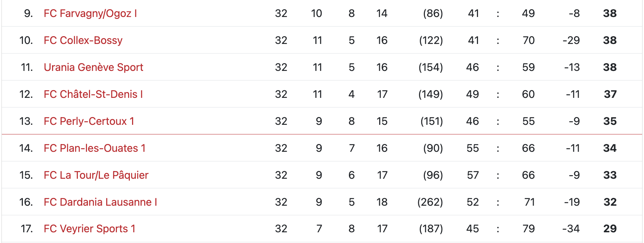Viewport: 644px width, 243px height.
Task: Open the FC Veyrier Sports 1 team page
Action: pos(89,229)
